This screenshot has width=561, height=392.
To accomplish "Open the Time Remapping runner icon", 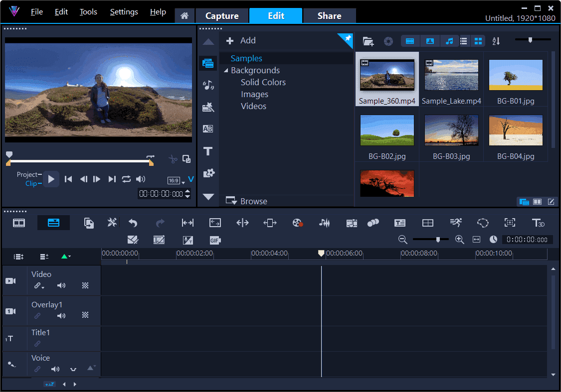I will tap(455, 223).
